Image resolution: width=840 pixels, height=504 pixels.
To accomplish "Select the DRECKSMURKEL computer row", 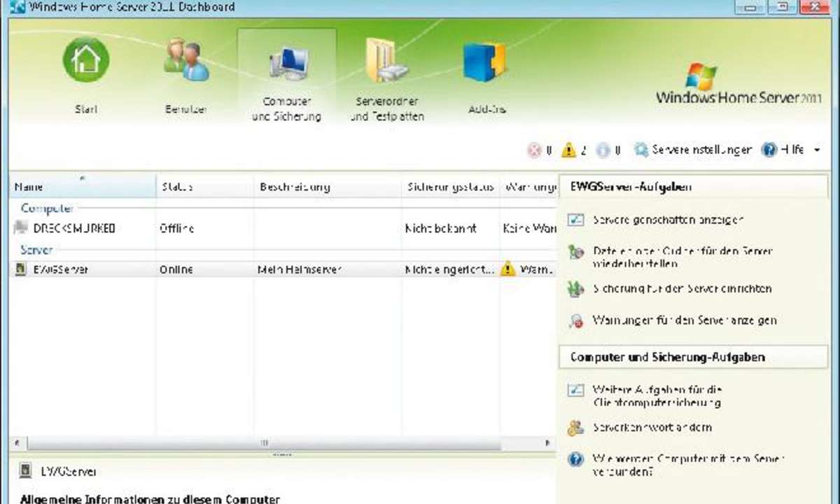I will (283, 228).
